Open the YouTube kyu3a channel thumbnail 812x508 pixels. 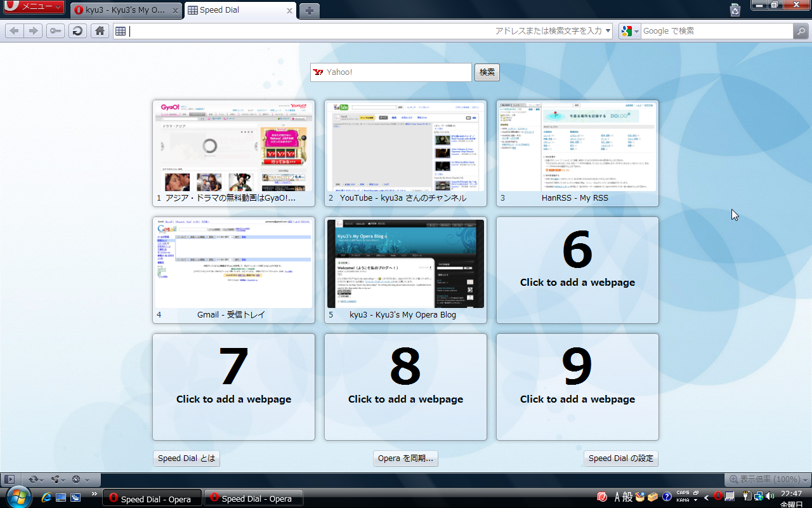[405, 153]
